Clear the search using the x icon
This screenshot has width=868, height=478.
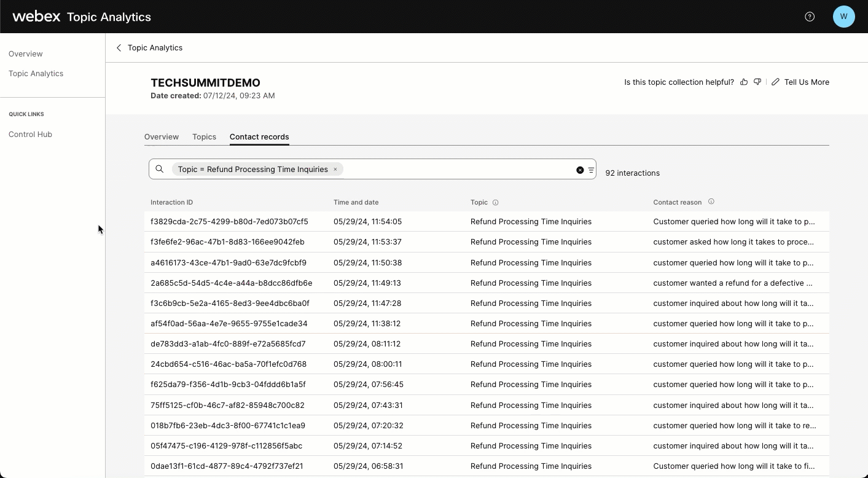(x=579, y=170)
